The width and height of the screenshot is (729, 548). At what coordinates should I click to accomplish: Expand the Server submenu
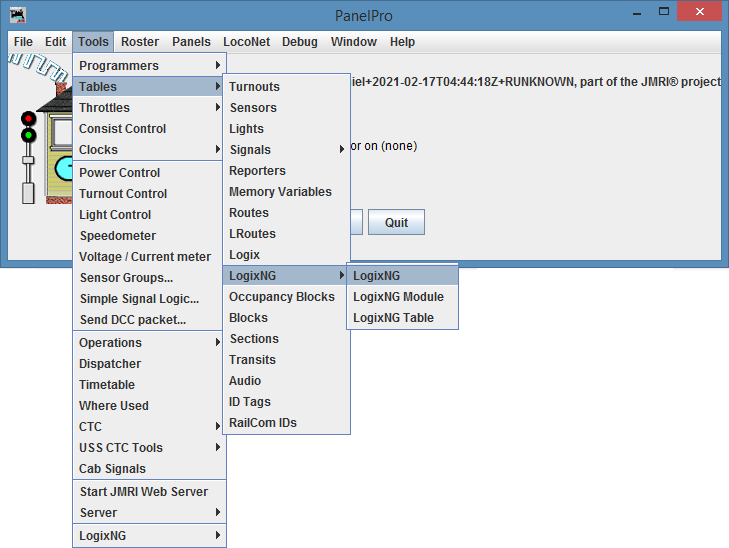point(149,513)
